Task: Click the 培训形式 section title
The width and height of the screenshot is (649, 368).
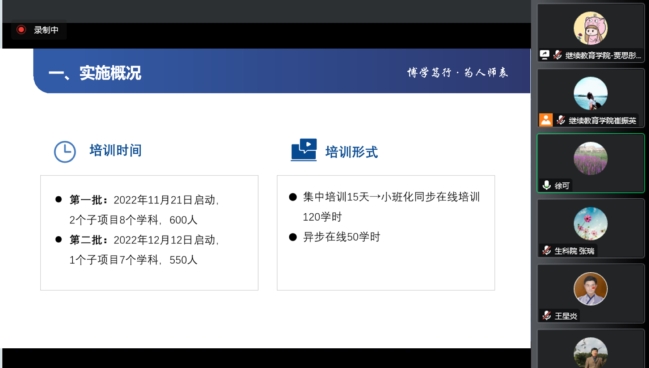Action: click(351, 152)
